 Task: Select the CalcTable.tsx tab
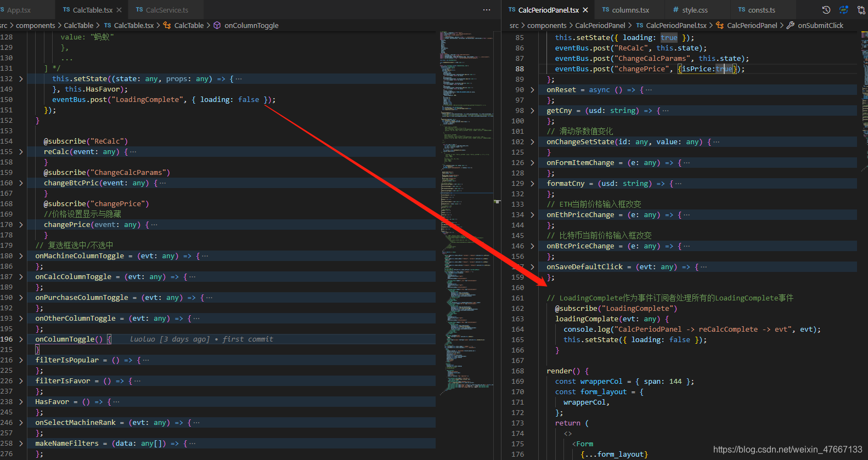92,10
